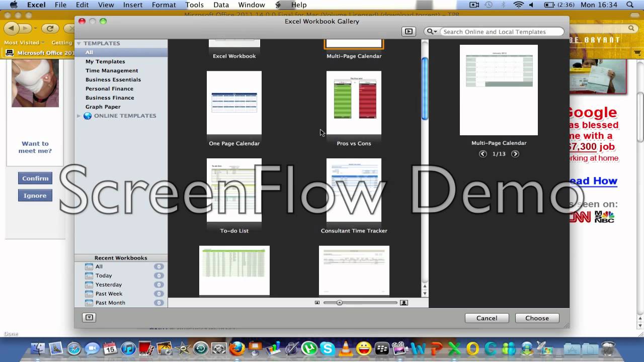Open the Window menu

[x=252, y=5]
